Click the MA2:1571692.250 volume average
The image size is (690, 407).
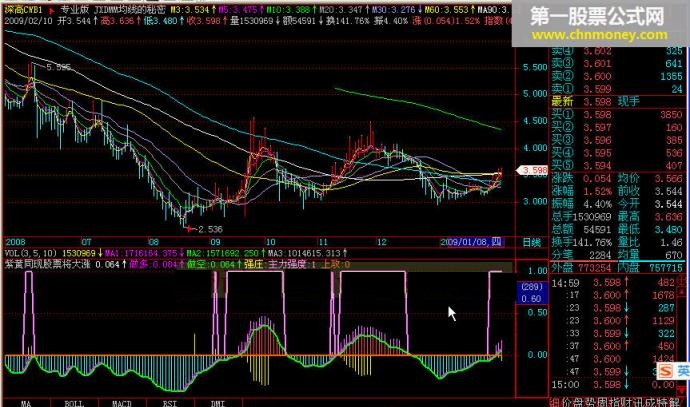(x=222, y=253)
